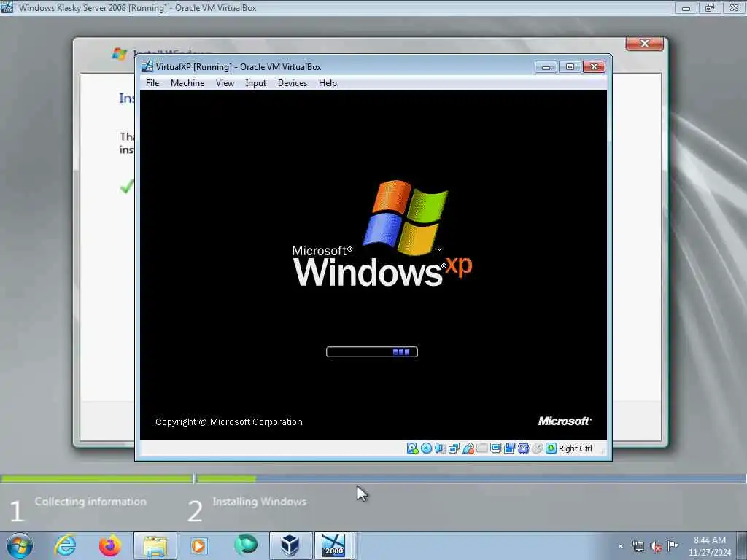Click the hard disk activity status icon
The height and width of the screenshot is (560, 747).
point(413,448)
